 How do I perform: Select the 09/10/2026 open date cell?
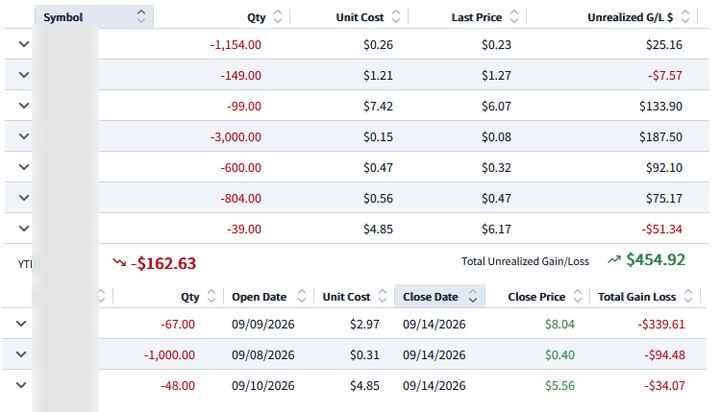pos(263,386)
